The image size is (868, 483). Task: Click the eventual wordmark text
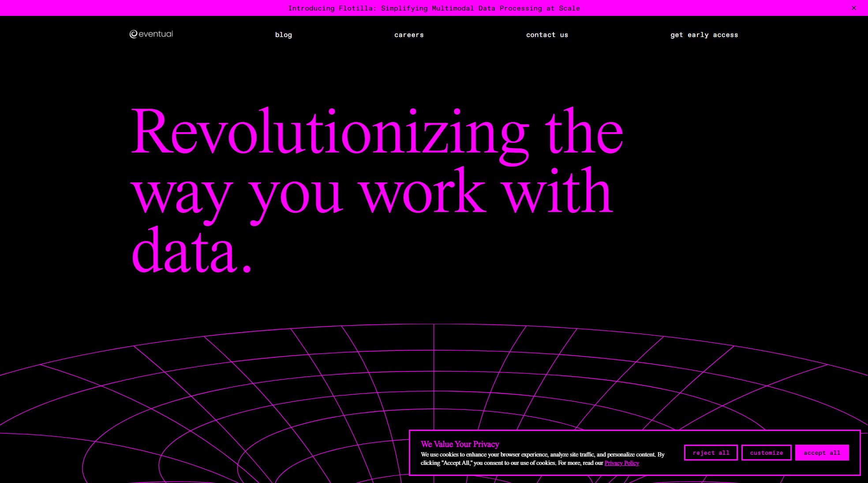point(156,34)
